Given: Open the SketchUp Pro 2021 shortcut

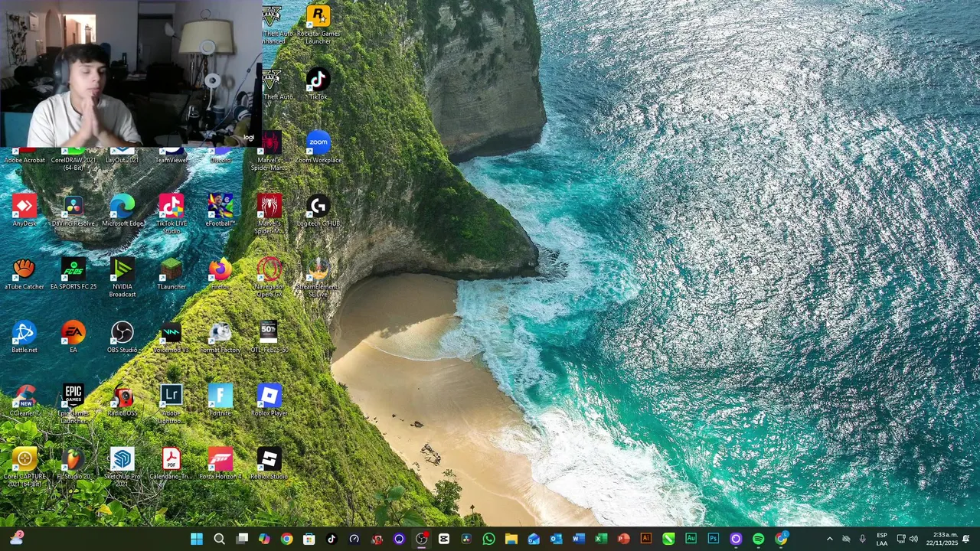Looking at the screenshot, I should pyautogui.click(x=122, y=468).
